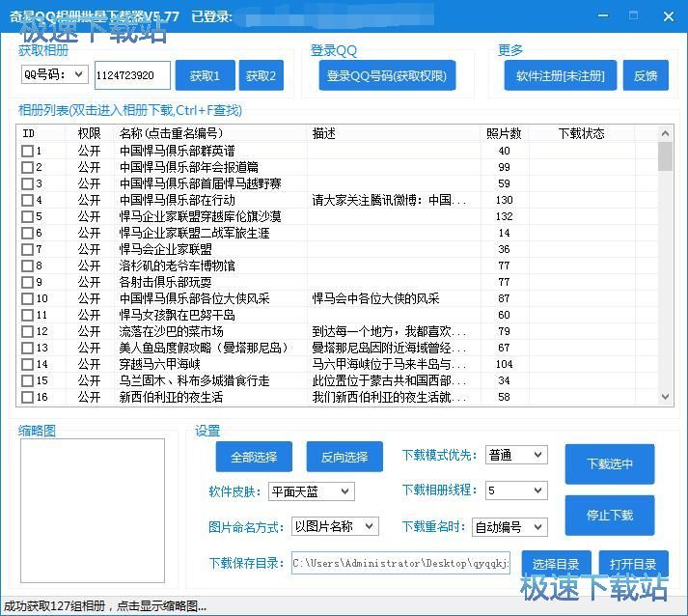Image resolution: width=688 pixels, height=616 pixels.
Task: Select album 穿越马六甲海峡
Action: coord(160,364)
